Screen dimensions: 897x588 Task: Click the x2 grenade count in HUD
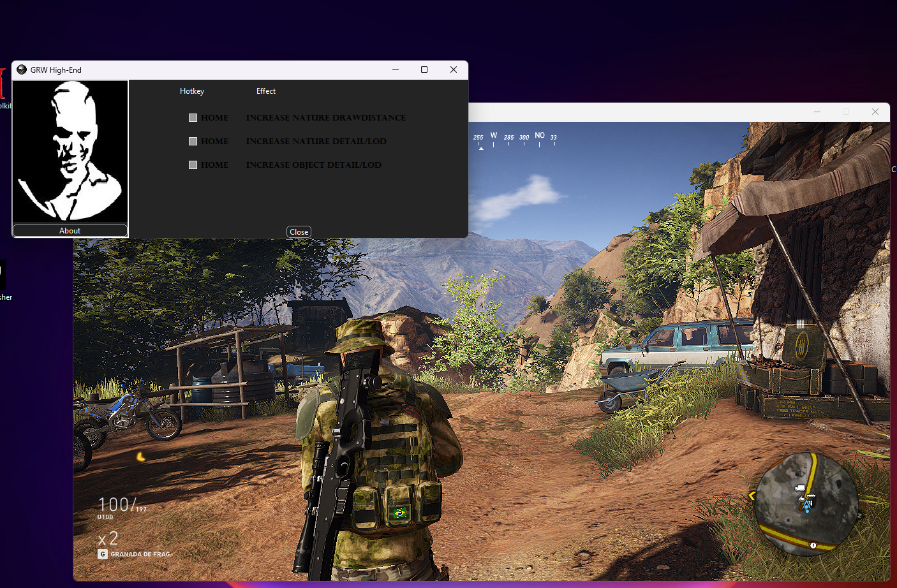point(108,539)
